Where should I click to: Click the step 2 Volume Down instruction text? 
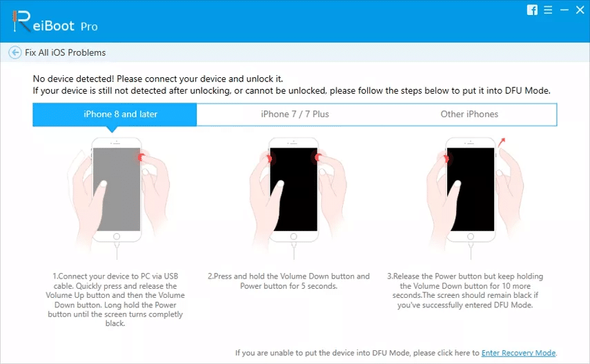pyautogui.click(x=288, y=281)
